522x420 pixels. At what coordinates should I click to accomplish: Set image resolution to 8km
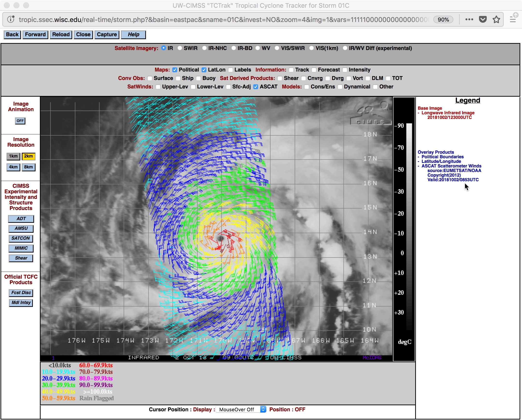[x=29, y=167]
